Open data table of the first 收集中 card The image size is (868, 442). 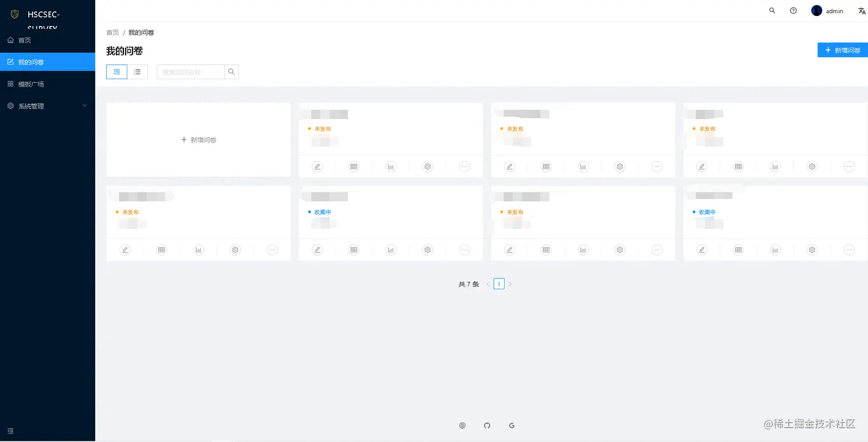click(354, 250)
